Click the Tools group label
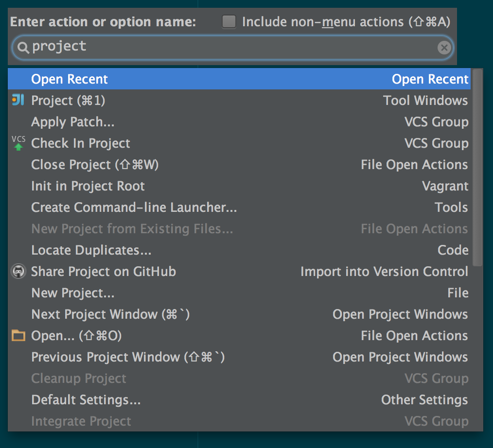 451,207
